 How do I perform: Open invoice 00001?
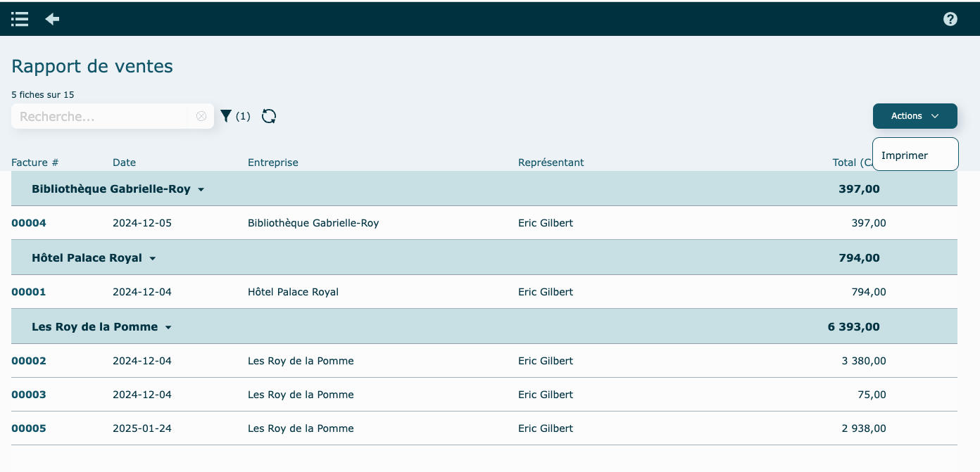pyautogui.click(x=29, y=292)
